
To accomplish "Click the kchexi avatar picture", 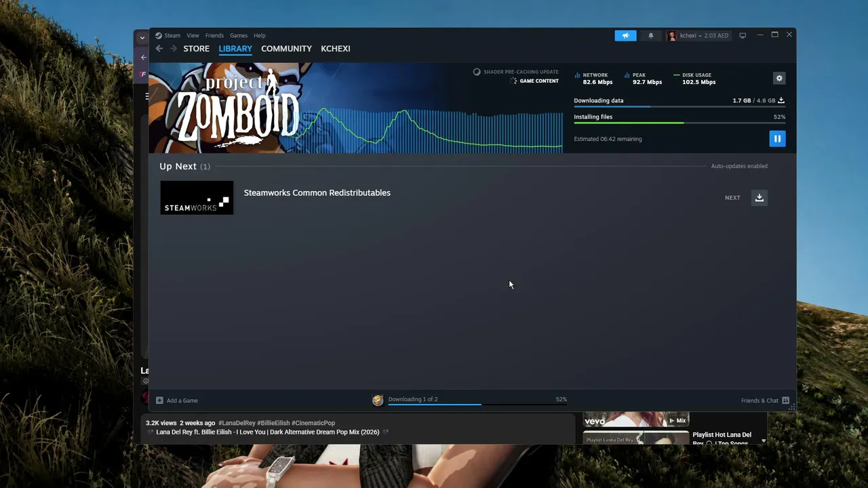I will click(x=672, y=35).
